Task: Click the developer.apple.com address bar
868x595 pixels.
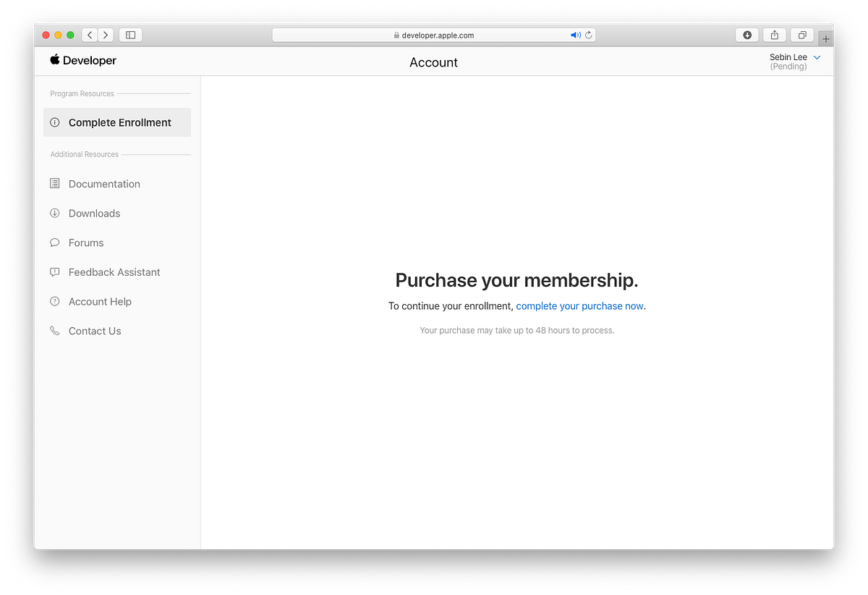Action: pos(434,35)
